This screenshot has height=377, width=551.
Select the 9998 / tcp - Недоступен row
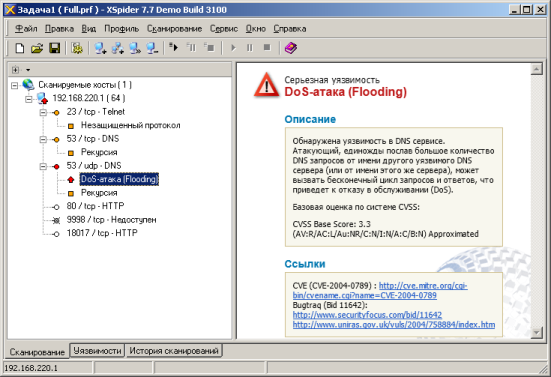tap(111, 220)
